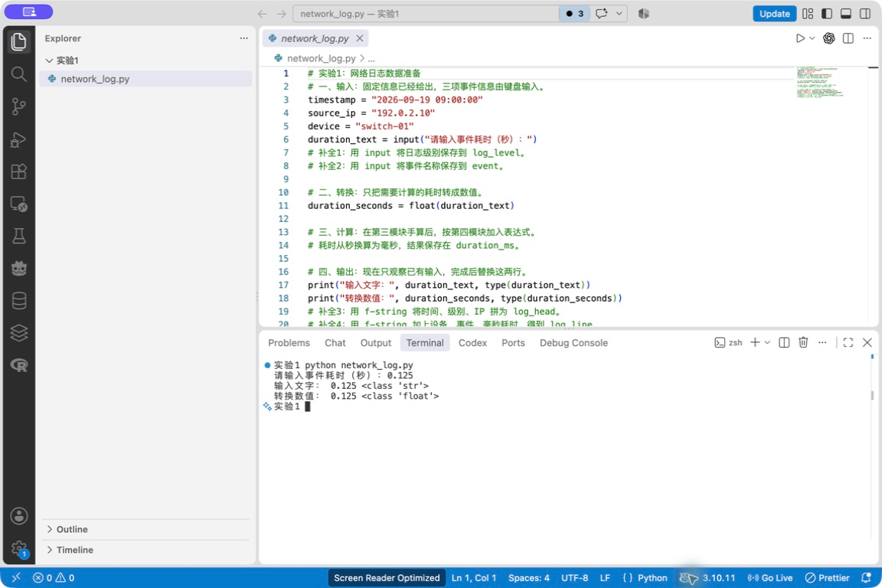Open the Testing flask view

(x=18, y=237)
